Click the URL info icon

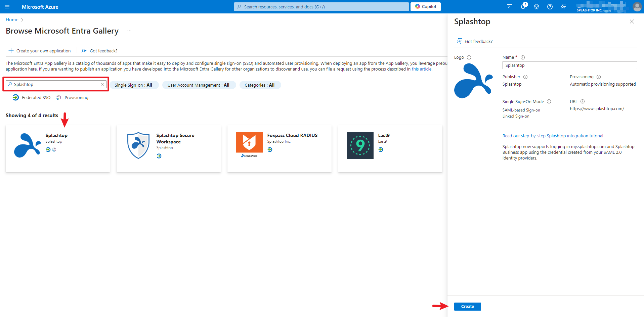[x=583, y=101]
